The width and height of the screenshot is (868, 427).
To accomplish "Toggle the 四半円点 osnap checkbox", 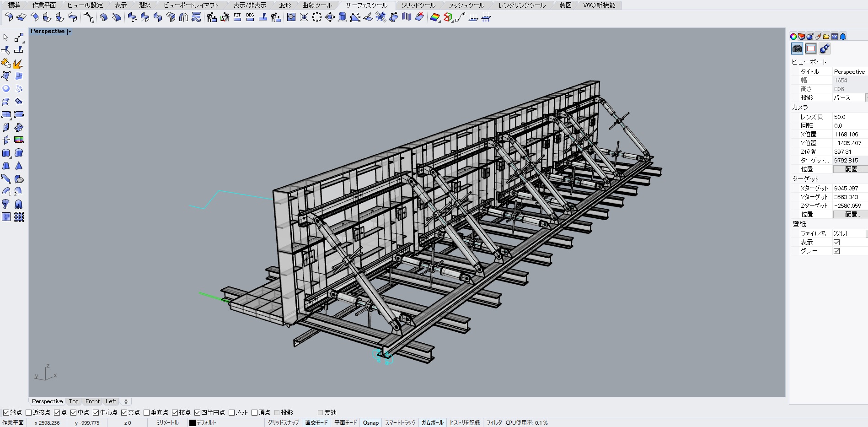I will pyautogui.click(x=197, y=412).
